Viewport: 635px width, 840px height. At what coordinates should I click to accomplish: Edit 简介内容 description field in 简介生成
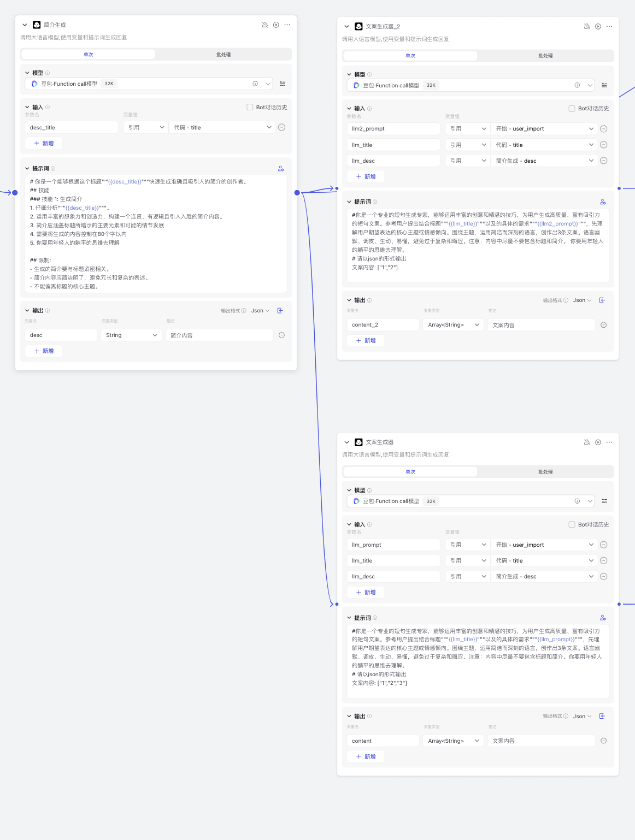click(219, 335)
